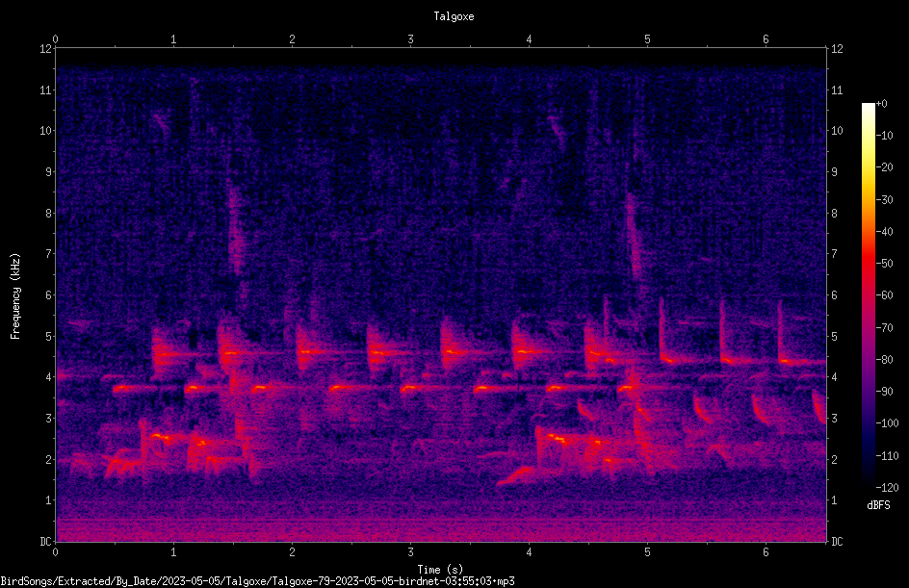Click the 5 kHz label on right axis

pyautogui.click(x=834, y=336)
